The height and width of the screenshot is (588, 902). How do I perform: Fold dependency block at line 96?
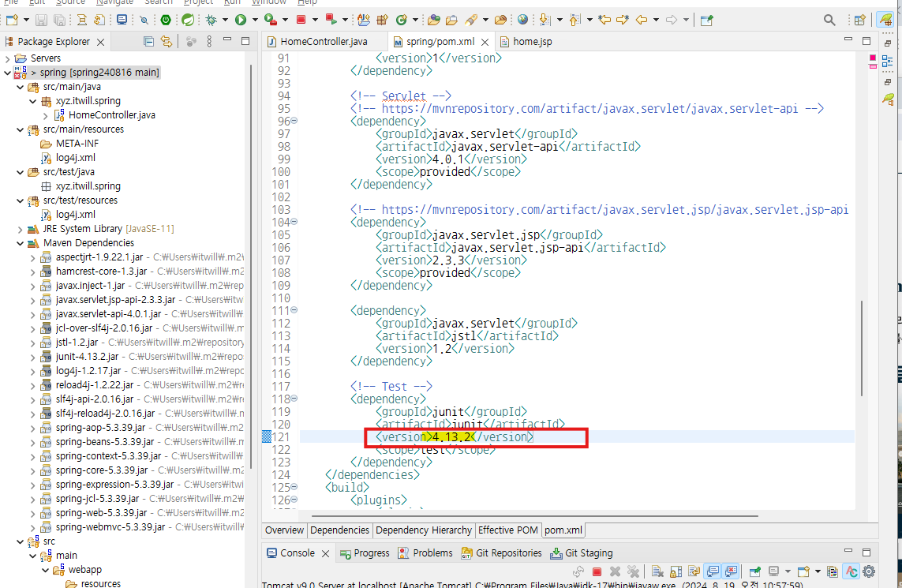pyautogui.click(x=294, y=121)
